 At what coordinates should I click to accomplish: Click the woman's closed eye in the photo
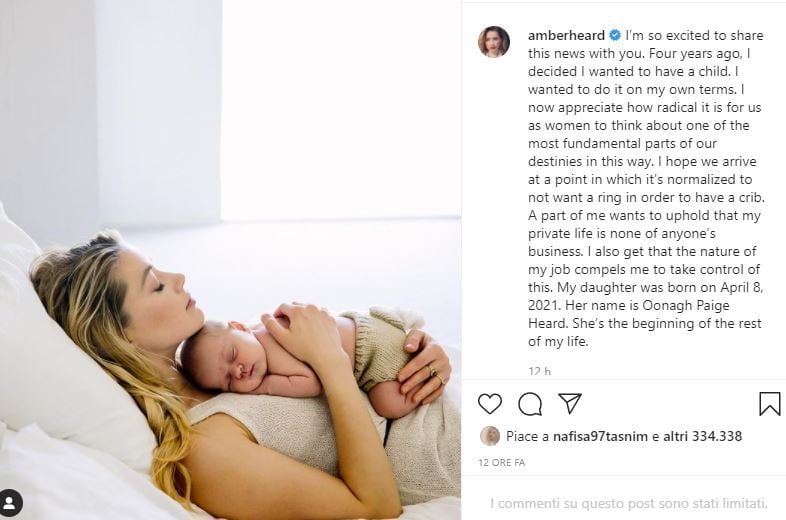[x=159, y=287]
